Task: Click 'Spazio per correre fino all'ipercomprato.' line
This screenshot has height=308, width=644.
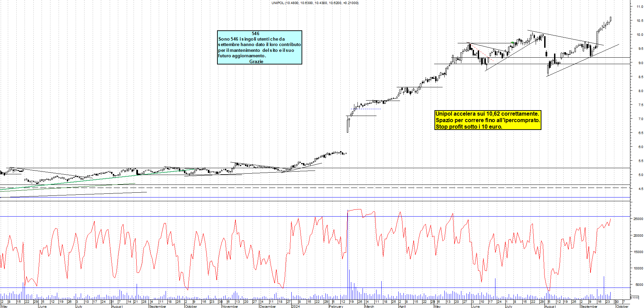Action: [488, 120]
